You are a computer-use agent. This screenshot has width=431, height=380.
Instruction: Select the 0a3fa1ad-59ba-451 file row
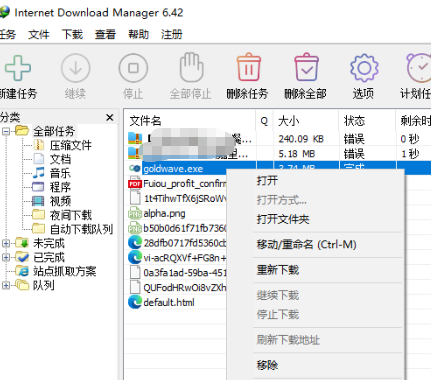(x=176, y=273)
